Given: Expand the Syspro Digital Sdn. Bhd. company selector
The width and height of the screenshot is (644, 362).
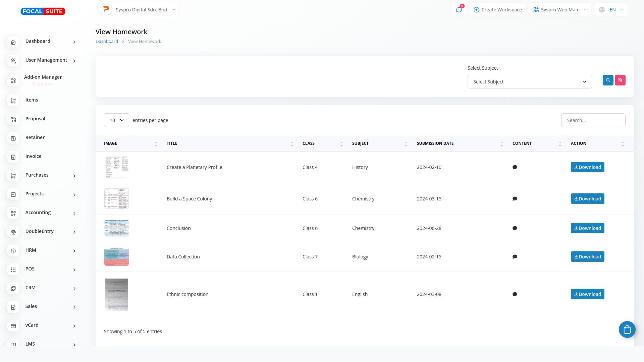Looking at the screenshot, I should point(139,10).
